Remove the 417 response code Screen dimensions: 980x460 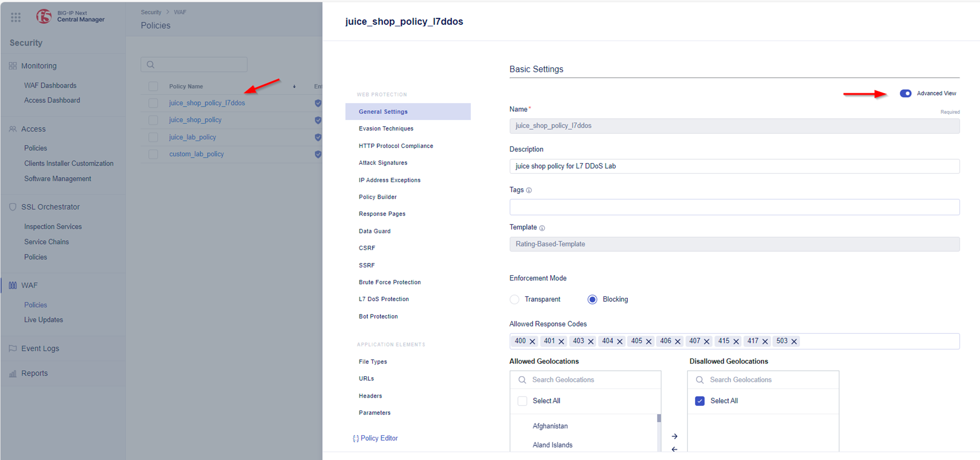point(765,341)
